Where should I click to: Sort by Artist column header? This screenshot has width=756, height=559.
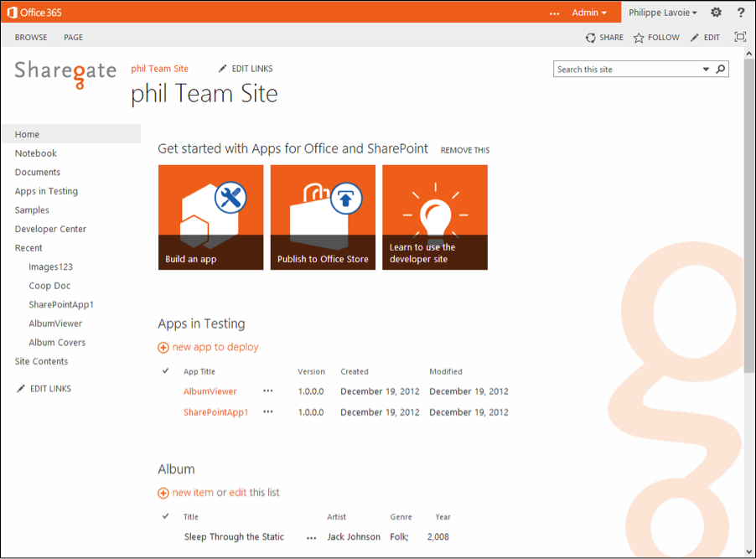pyautogui.click(x=337, y=516)
